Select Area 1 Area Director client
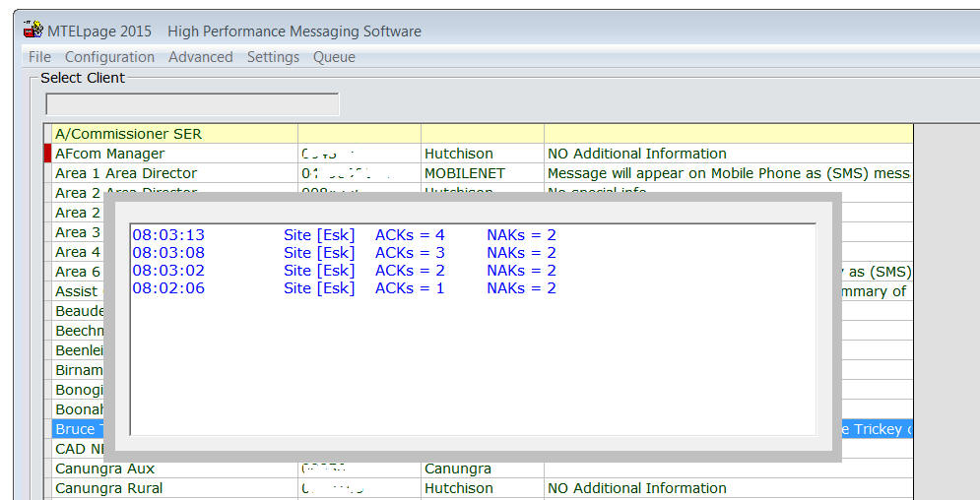The width and height of the screenshot is (980, 500). pos(126,173)
